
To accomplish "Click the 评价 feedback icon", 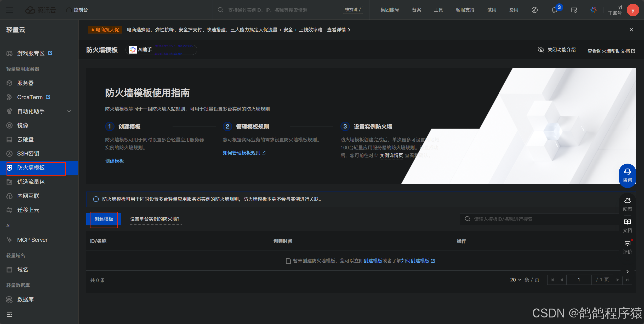I will click(x=627, y=244).
